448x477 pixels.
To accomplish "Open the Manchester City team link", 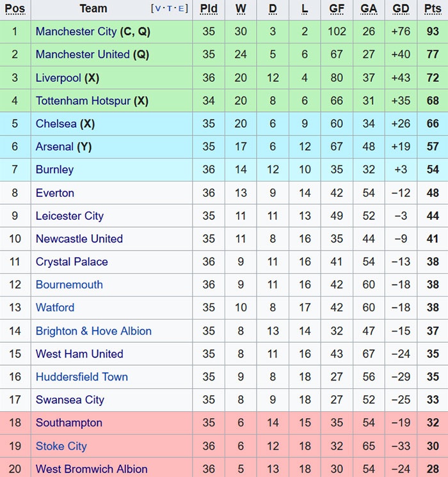I will point(76,32).
